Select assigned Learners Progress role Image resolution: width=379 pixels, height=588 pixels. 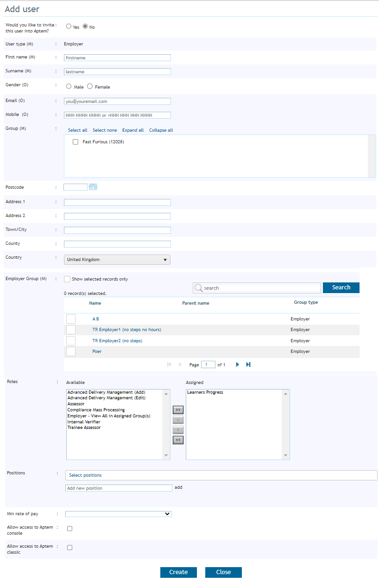[x=205, y=392]
